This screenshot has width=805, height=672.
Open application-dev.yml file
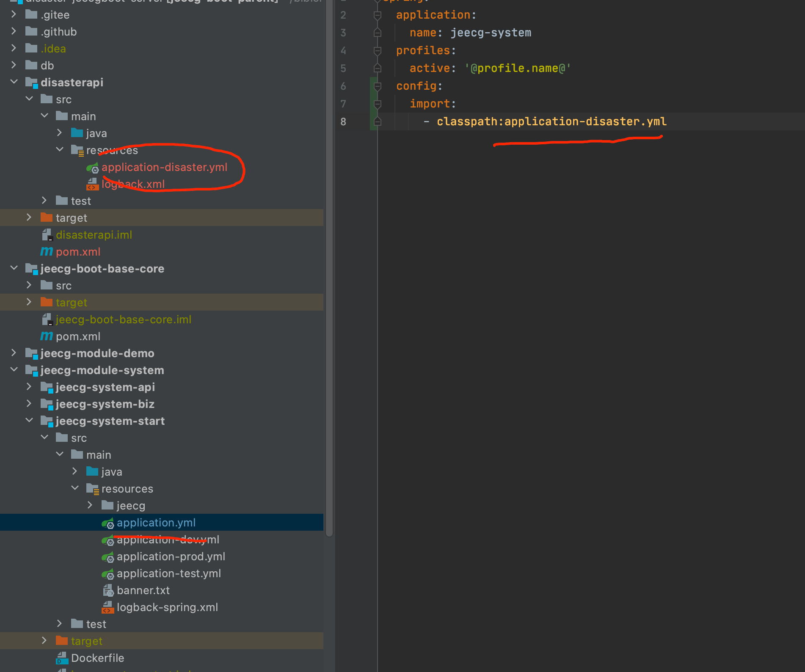coord(168,540)
